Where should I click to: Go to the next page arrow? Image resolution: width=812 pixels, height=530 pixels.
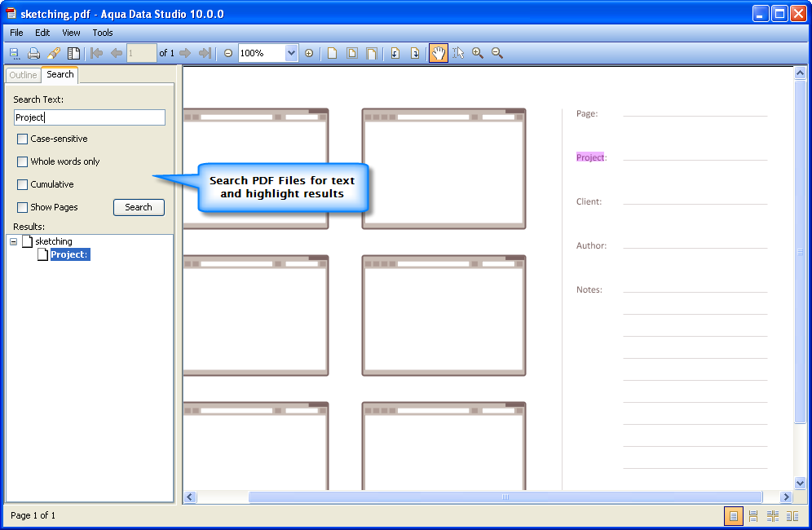(x=185, y=53)
